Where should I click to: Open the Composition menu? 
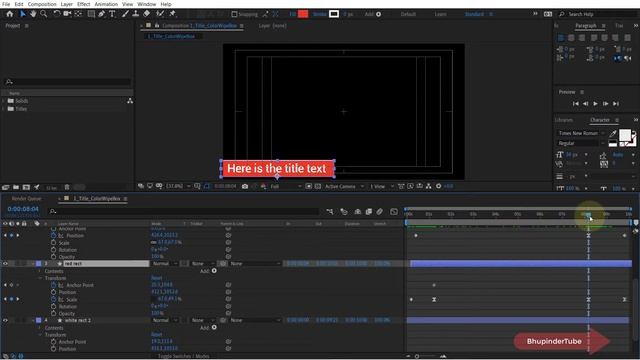pyautogui.click(x=42, y=4)
